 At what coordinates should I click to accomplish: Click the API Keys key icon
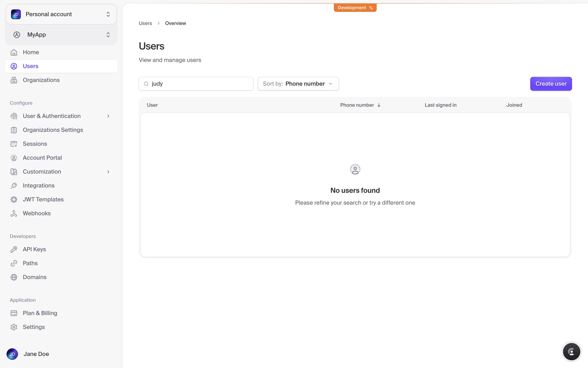coord(14,249)
